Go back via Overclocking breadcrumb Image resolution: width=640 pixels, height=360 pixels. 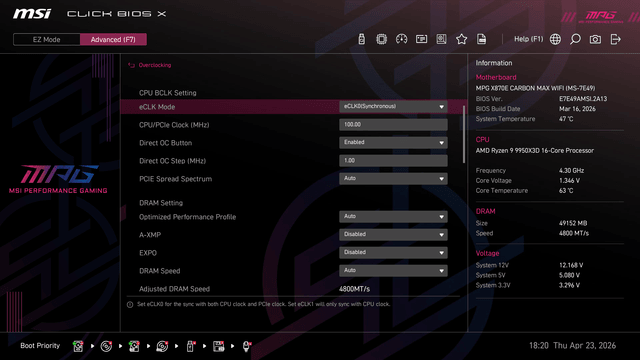click(155, 65)
